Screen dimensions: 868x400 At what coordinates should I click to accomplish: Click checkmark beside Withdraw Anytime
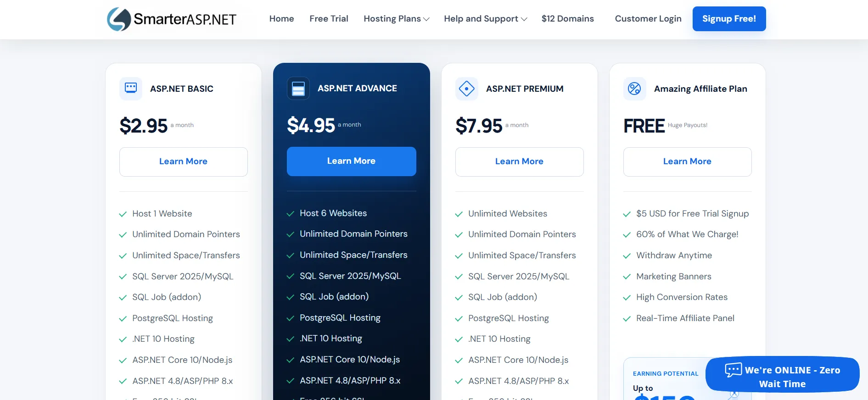627,256
